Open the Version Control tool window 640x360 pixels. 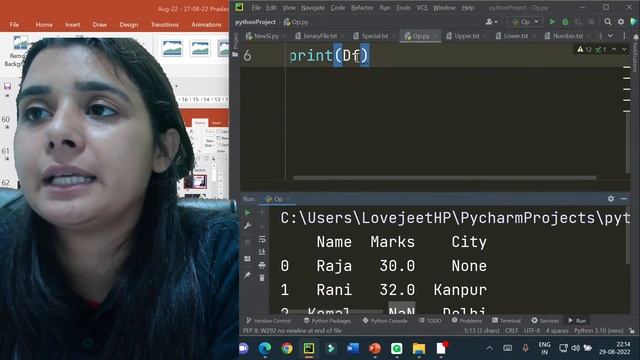tap(268, 321)
